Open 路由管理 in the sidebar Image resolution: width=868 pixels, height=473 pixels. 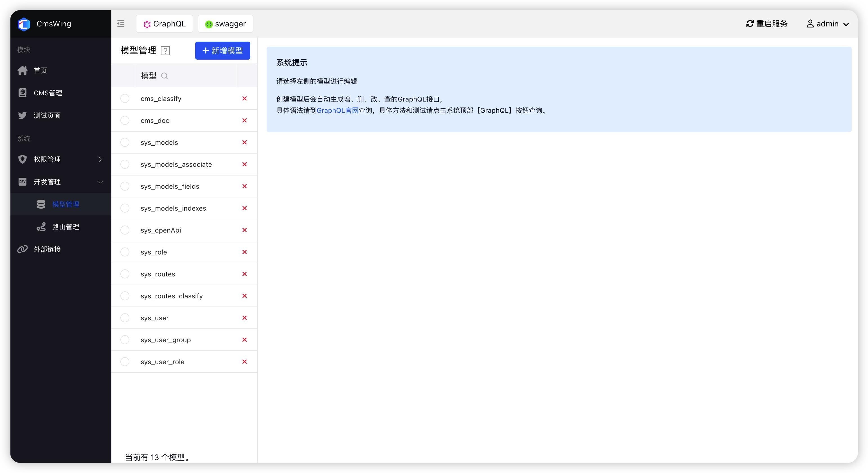tap(61, 227)
